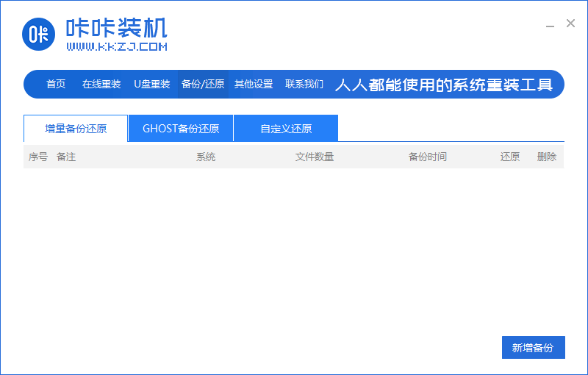
Task: Click the 备注 column header
Action: pos(66,157)
